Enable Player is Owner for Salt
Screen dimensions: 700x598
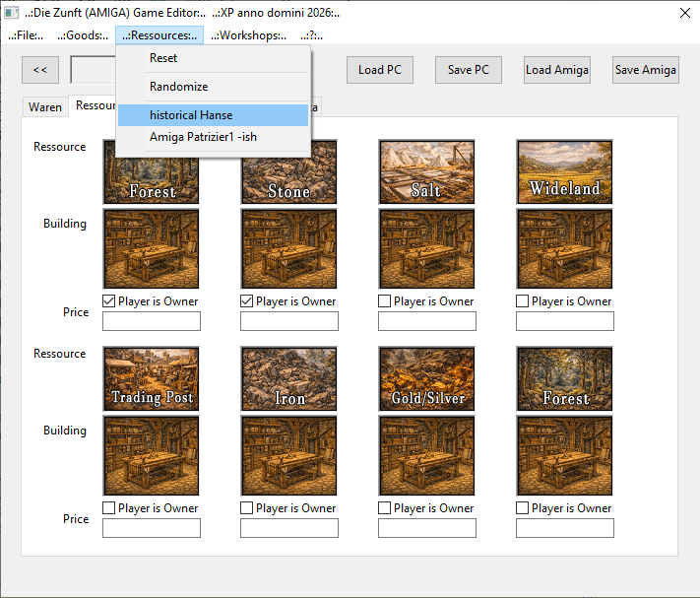(386, 301)
